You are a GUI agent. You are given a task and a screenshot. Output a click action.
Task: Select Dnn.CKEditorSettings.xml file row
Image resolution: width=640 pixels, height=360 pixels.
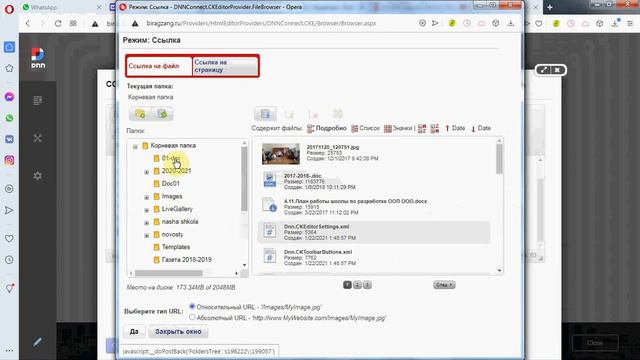click(x=373, y=232)
